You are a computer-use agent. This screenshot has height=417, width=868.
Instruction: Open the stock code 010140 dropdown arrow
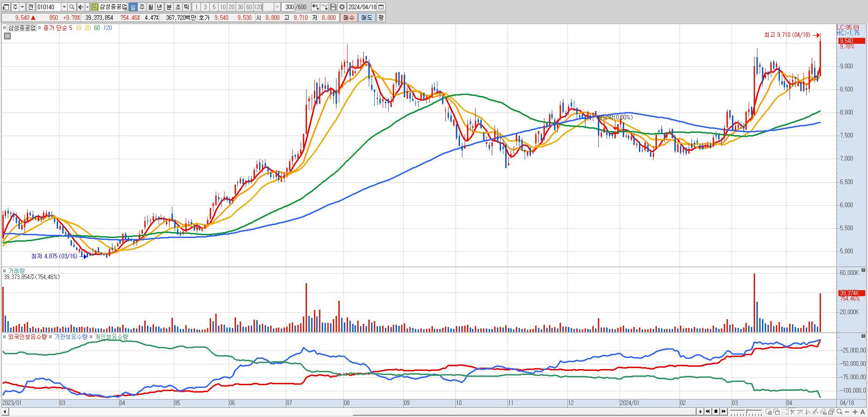point(64,7)
